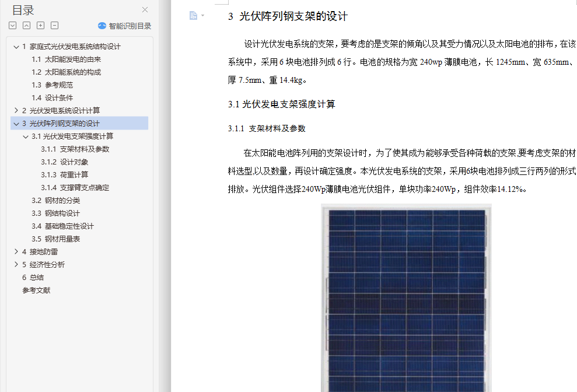Go to 4 接地防雷 heading
The image size is (577, 392).
tap(40, 252)
